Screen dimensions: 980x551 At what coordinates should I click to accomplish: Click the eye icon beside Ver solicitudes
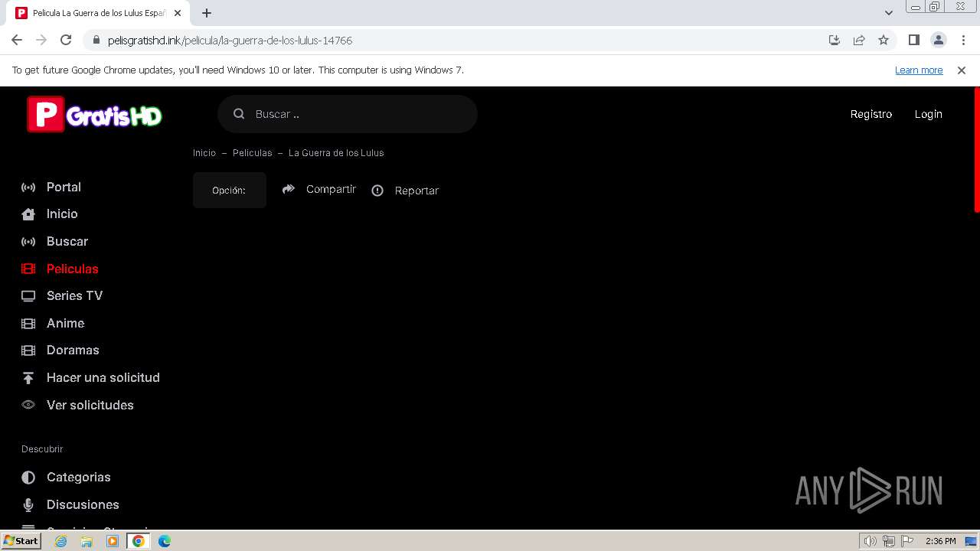tap(28, 405)
